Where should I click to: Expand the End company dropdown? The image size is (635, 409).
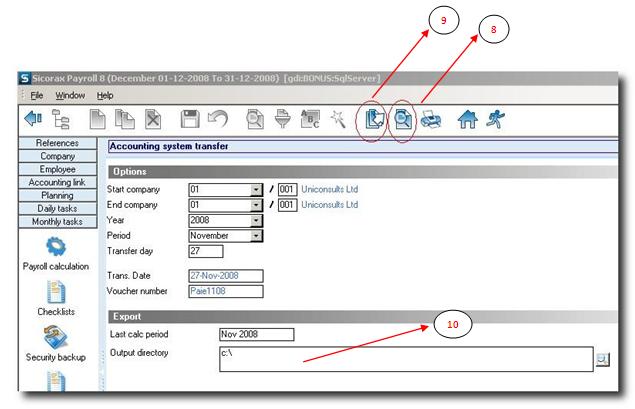coord(256,205)
